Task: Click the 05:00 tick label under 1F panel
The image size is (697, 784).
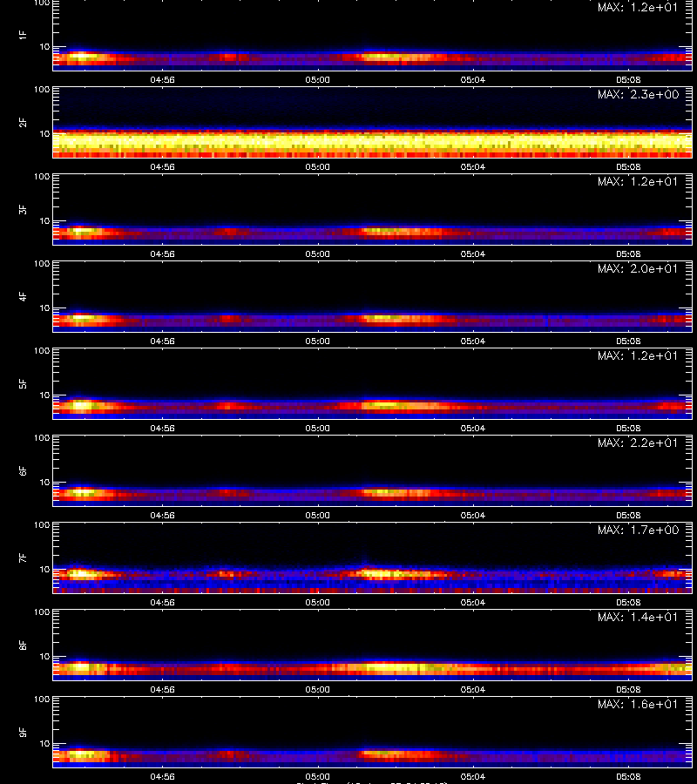Action: tap(317, 79)
